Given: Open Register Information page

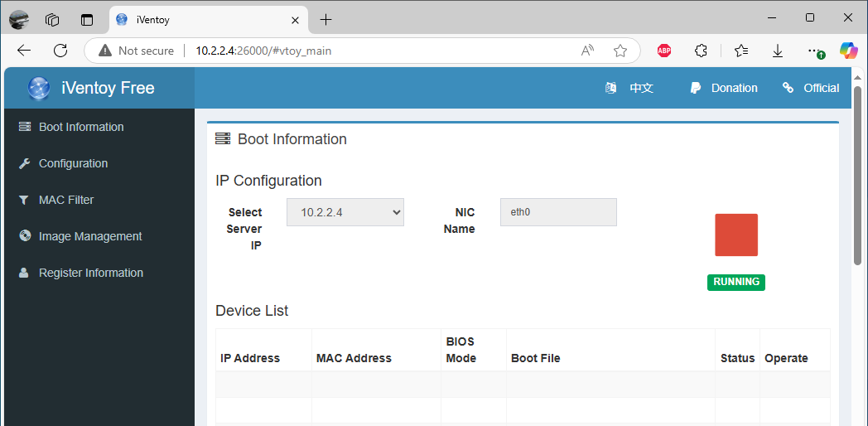Looking at the screenshot, I should [90, 273].
